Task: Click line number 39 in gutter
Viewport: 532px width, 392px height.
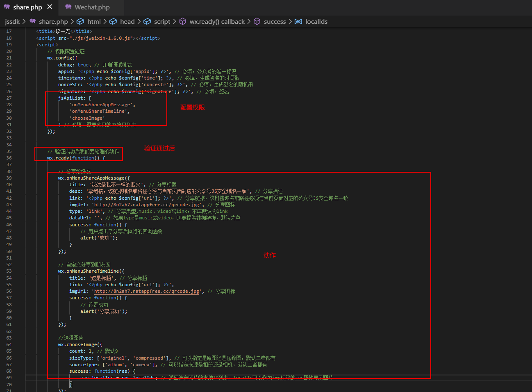Action: pos(9,178)
